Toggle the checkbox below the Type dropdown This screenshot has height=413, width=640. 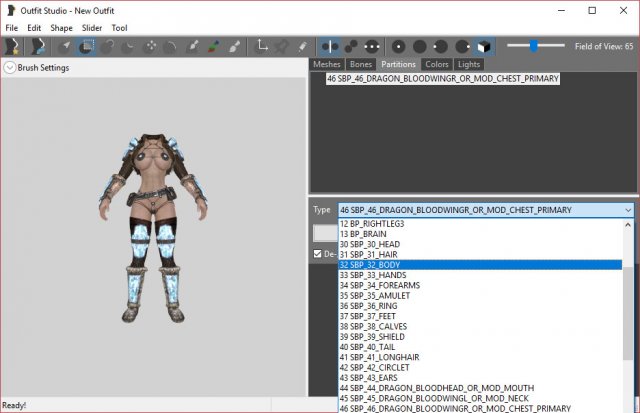coord(318,254)
